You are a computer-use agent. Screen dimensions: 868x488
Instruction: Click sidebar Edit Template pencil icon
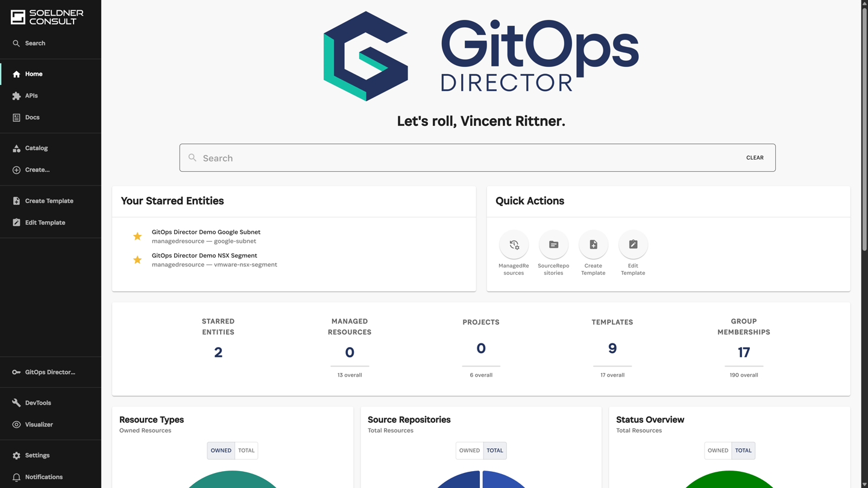16,222
